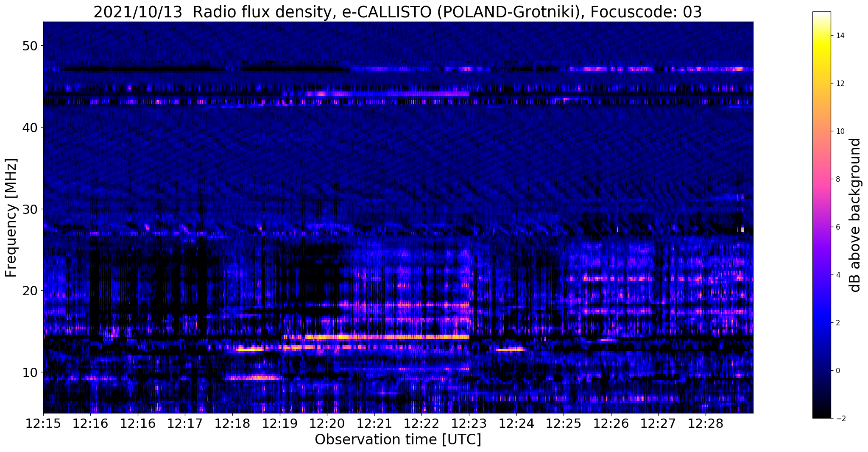Screen dimensions: 868x452
Task: Click the yellow burst near 12:24 at 13 MHz
Action: tap(511, 350)
